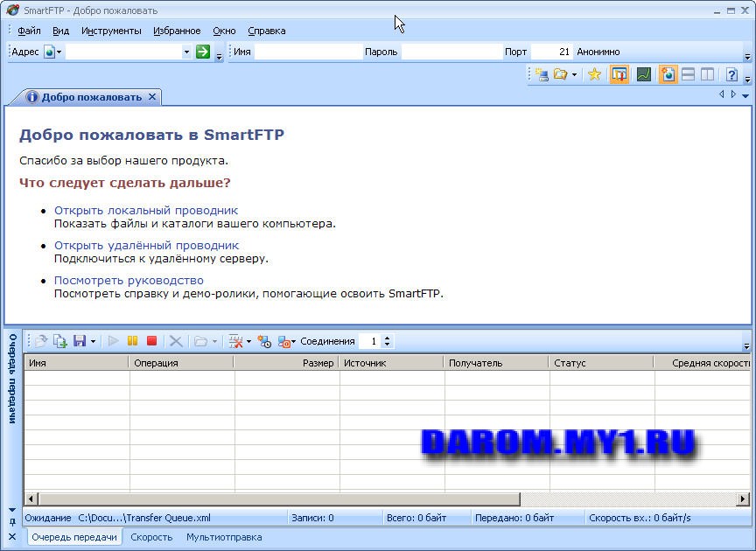756x551 pixels.
Task: Toggle the Анонимно login button
Action: 598,52
